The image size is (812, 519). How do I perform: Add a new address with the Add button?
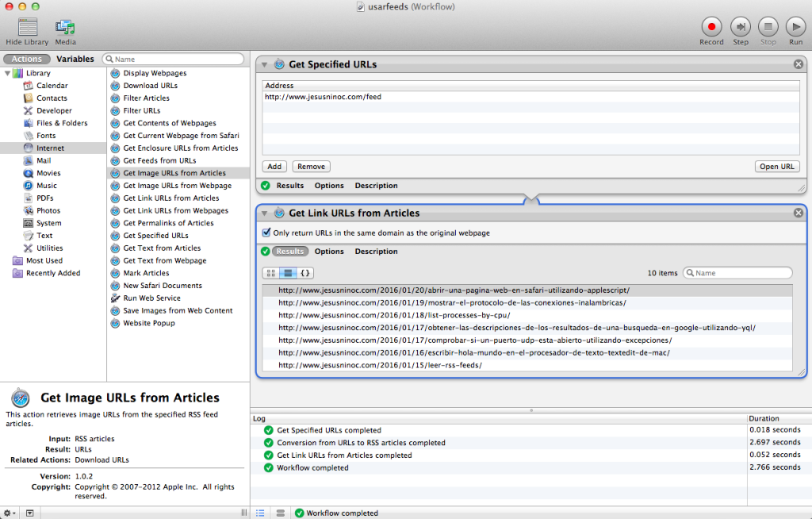pyautogui.click(x=274, y=166)
